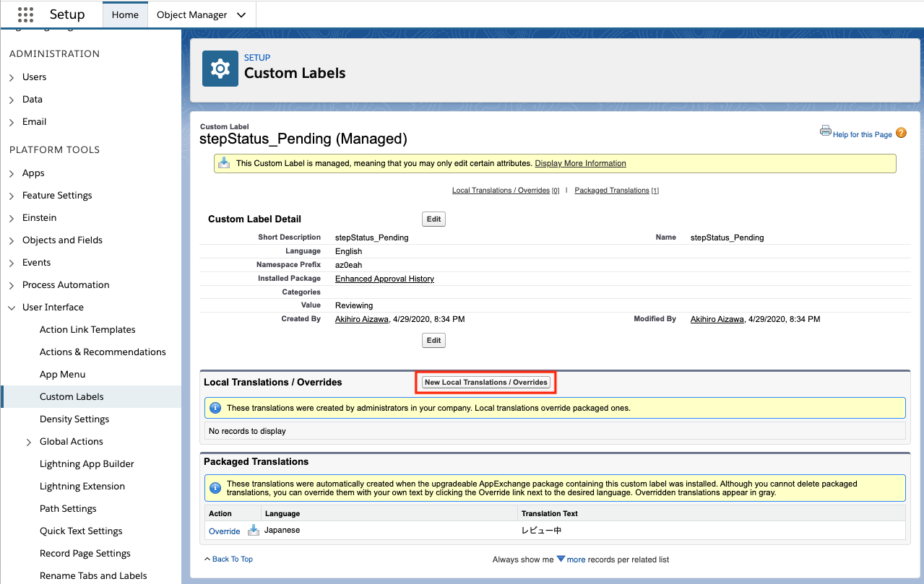Screen dimensions: 924x584
Task: Open the Object Manager tab
Action: (x=191, y=15)
